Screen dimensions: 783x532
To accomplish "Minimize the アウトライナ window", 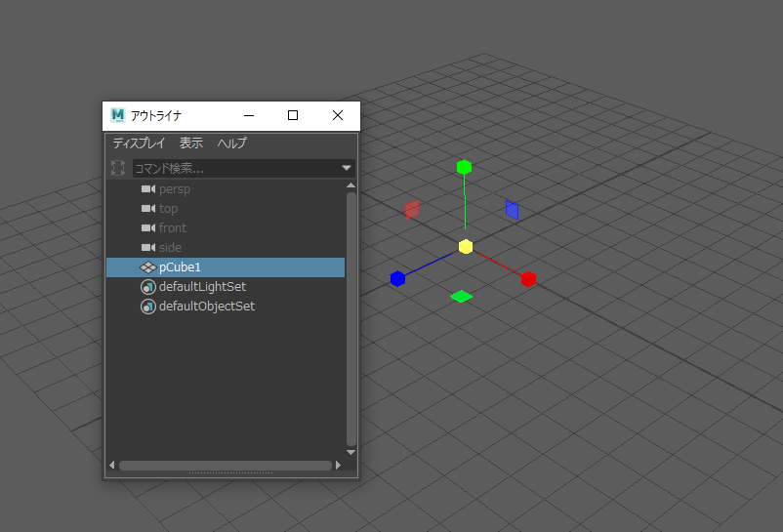I will tap(249, 116).
